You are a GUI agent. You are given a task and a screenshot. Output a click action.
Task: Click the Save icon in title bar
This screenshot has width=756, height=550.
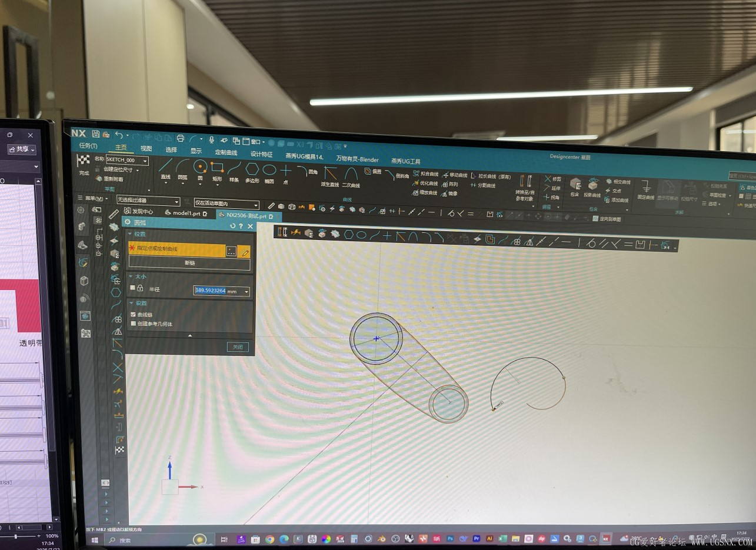[x=96, y=134]
